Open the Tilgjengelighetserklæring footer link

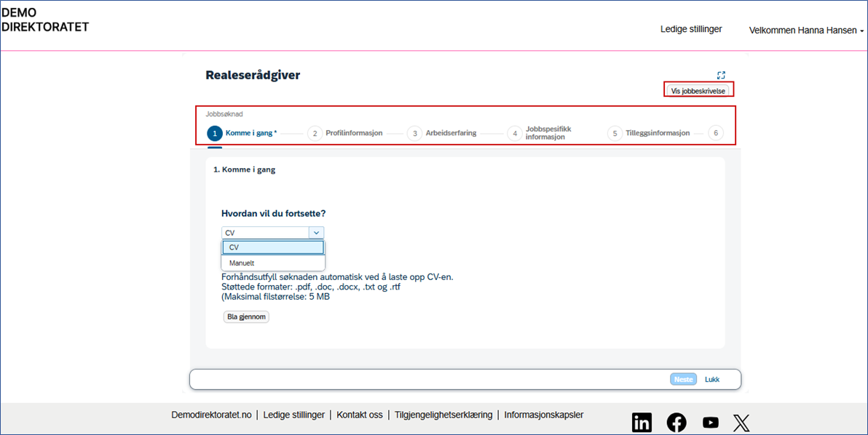[x=443, y=415]
